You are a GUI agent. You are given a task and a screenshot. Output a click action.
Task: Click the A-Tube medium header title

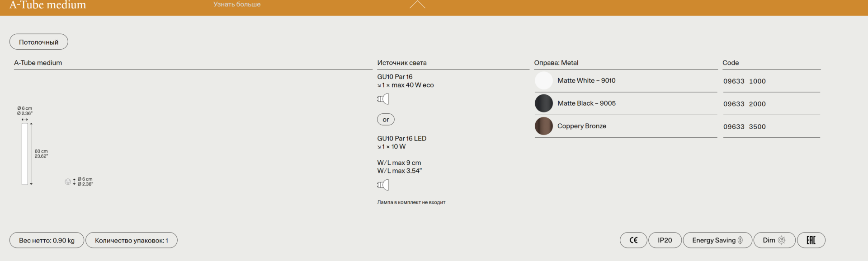47,5
